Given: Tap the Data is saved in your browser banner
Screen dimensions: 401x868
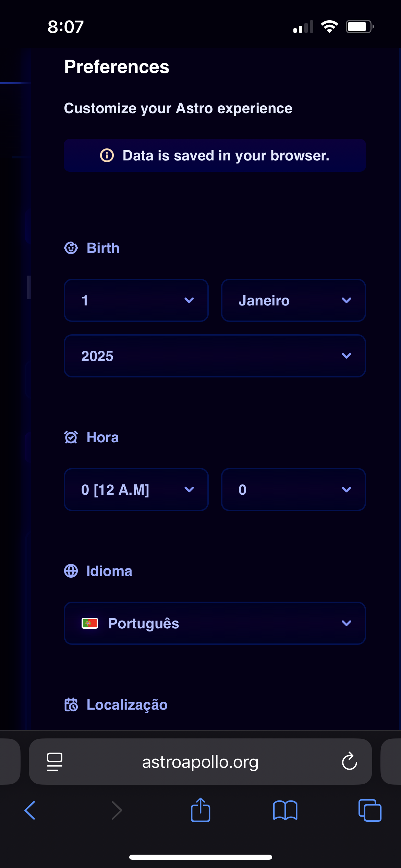Looking at the screenshot, I should coord(215,155).
